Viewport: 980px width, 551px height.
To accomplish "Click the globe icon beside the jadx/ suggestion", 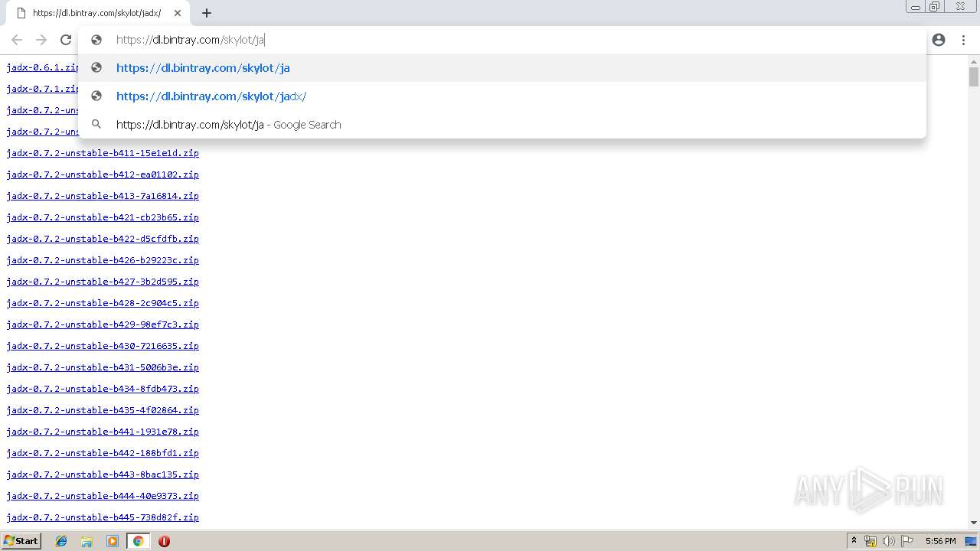I will 96,96.
